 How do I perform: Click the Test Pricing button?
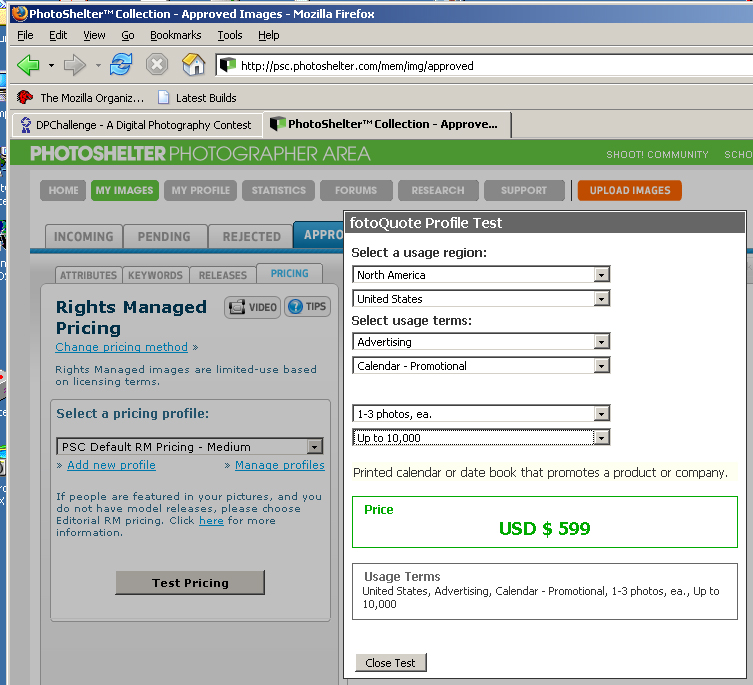[x=190, y=583]
